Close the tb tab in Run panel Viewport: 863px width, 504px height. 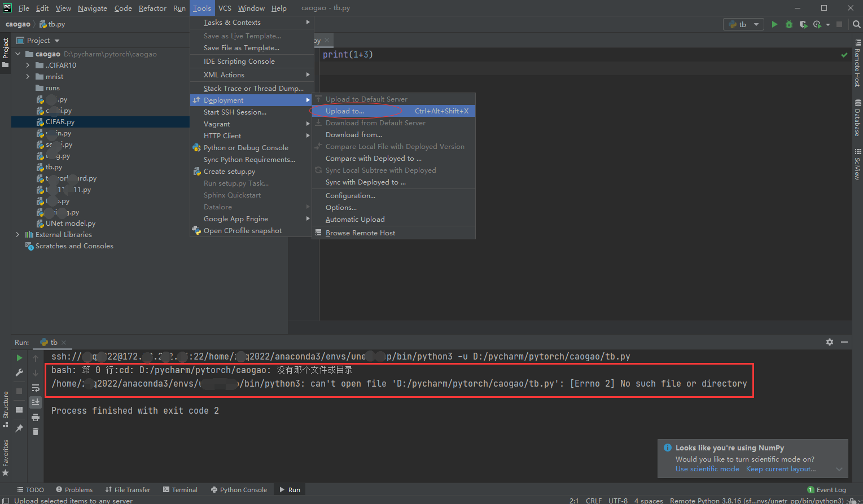[64, 343]
